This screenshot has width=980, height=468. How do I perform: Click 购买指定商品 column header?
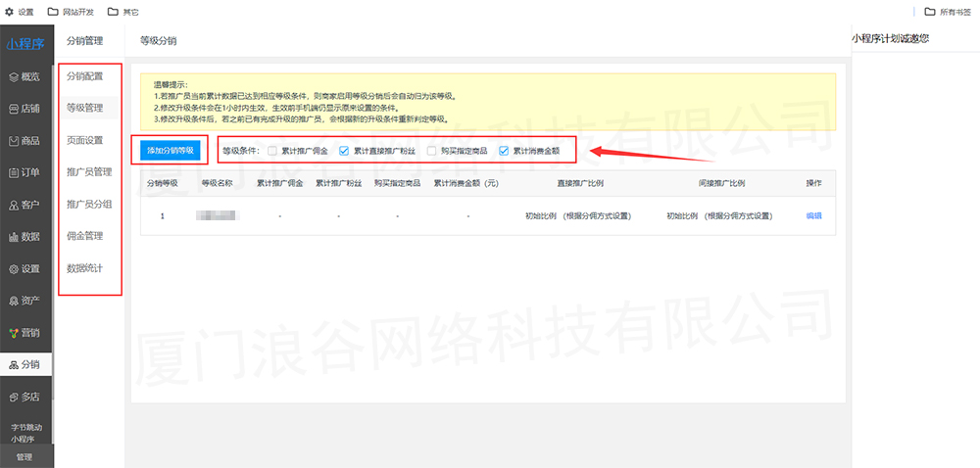click(397, 183)
